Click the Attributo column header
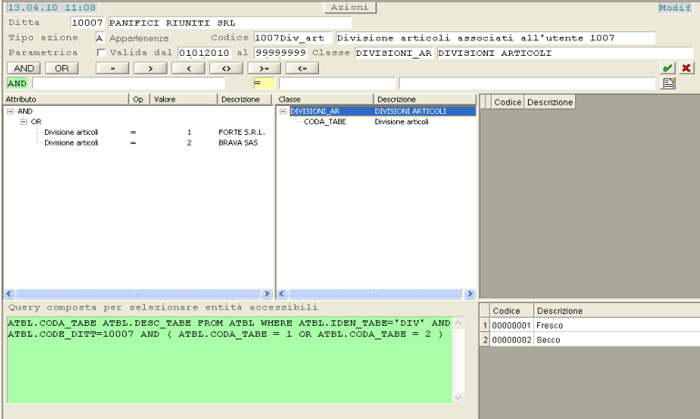 pyautogui.click(x=65, y=100)
